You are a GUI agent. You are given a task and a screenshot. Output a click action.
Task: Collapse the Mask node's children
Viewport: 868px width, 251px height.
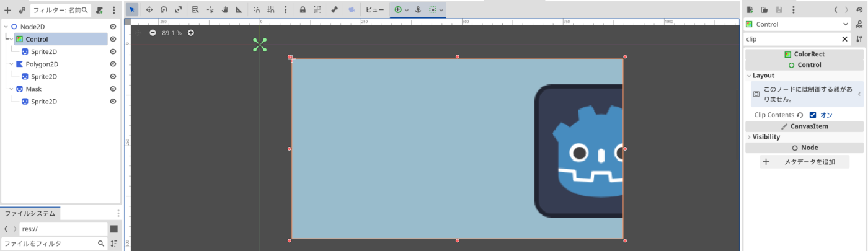point(11,89)
